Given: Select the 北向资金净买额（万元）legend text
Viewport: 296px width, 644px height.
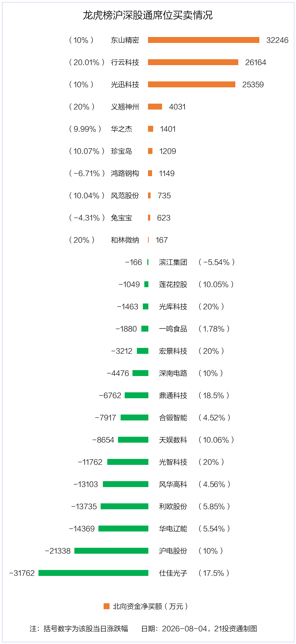Looking at the screenshot, I should pyautogui.click(x=150, y=606).
